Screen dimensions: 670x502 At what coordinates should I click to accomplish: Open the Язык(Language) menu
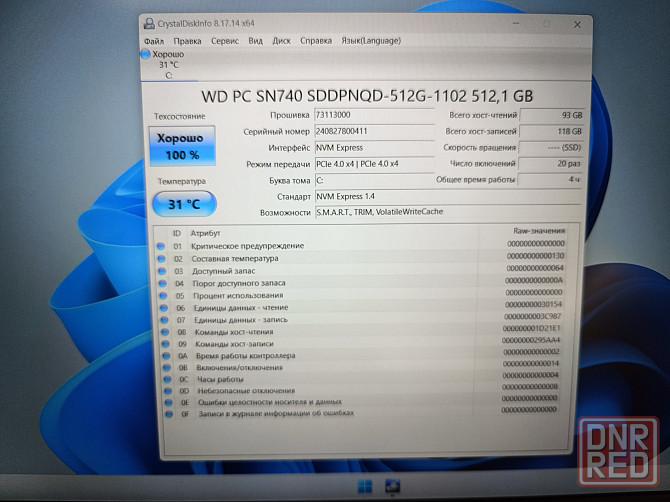pyautogui.click(x=369, y=41)
